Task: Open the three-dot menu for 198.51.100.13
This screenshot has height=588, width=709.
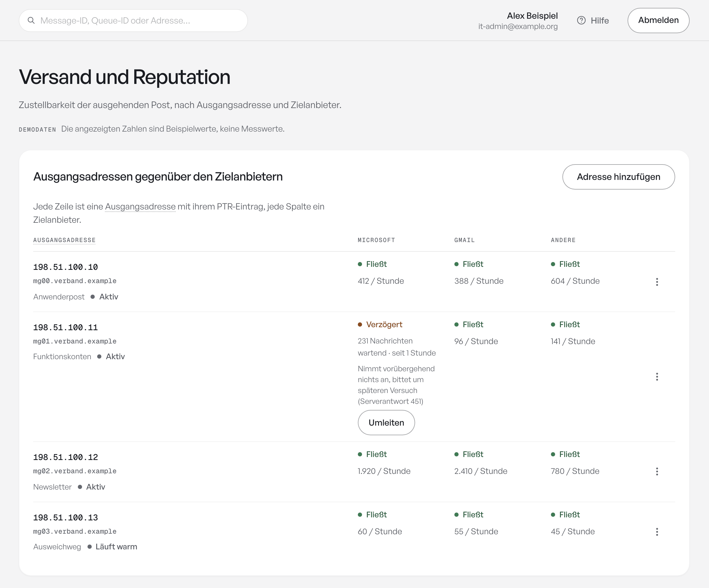Action: pyautogui.click(x=657, y=532)
